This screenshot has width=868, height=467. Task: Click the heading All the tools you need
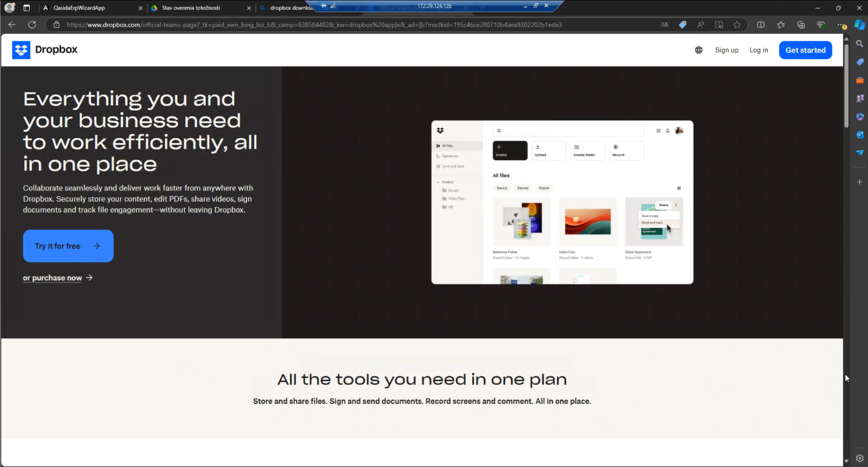coord(422,379)
